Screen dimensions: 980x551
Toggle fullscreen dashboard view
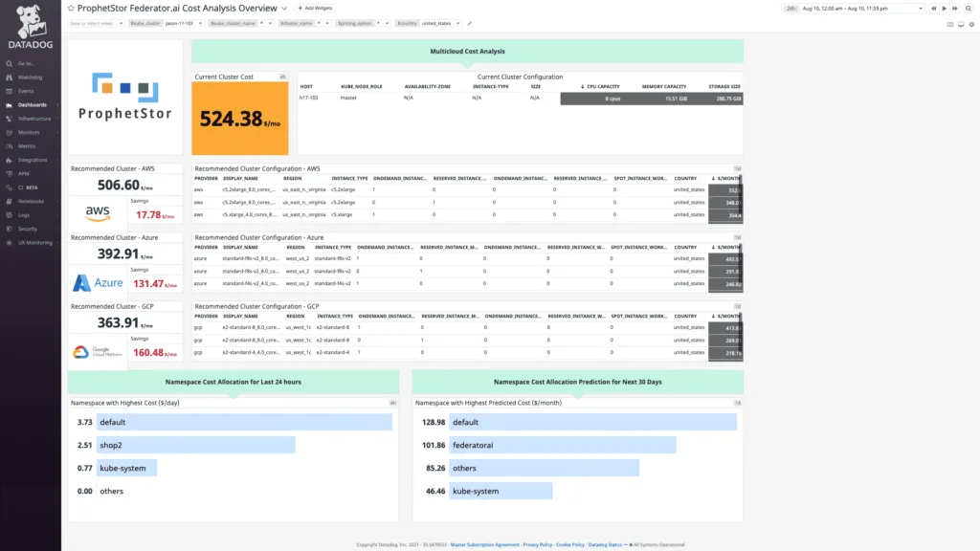point(950,25)
